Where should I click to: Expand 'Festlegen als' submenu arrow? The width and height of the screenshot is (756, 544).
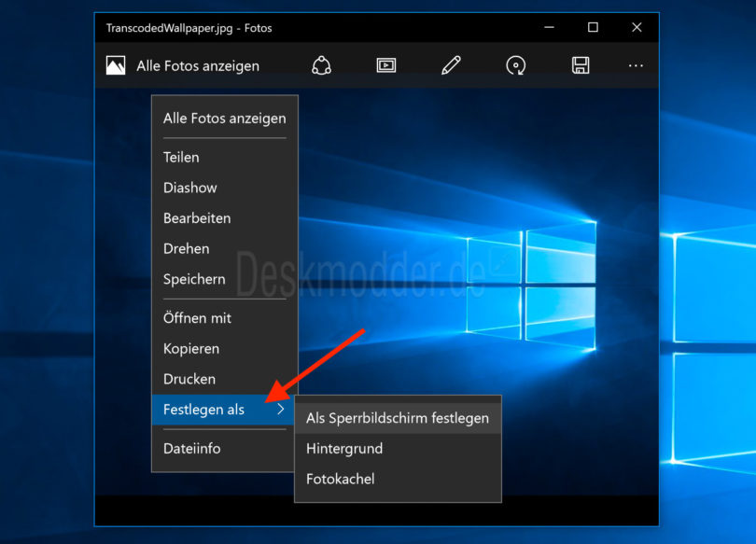point(280,410)
